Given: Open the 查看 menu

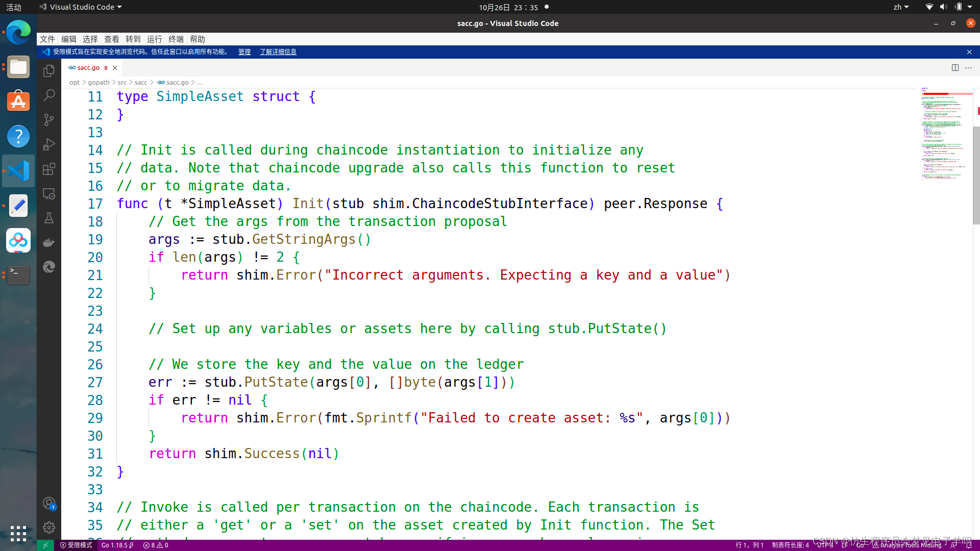Looking at the screenshot, I should [112, 39].
